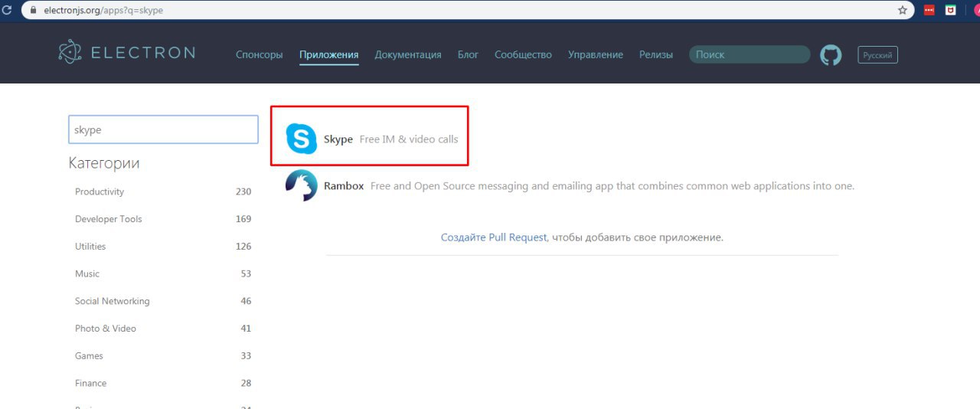Click the Electron atom logo
The height and width of the screenshot is (409, 980).
click(x=70, y=52)
